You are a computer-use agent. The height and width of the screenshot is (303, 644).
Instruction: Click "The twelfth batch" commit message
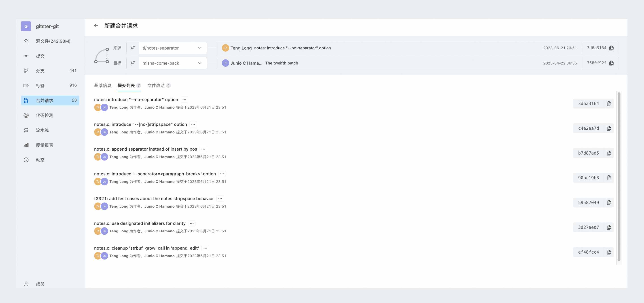click(x=282, y=63)
